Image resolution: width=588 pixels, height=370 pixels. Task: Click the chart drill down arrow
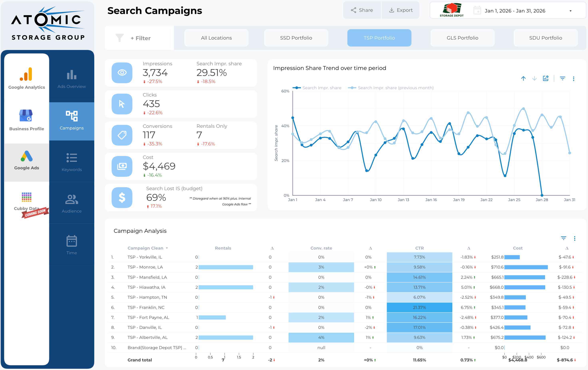[x=534, y=79]
